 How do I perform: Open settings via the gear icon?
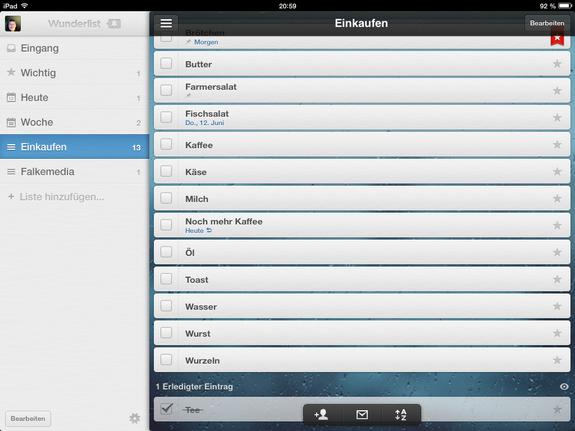(x=135, y=418)
